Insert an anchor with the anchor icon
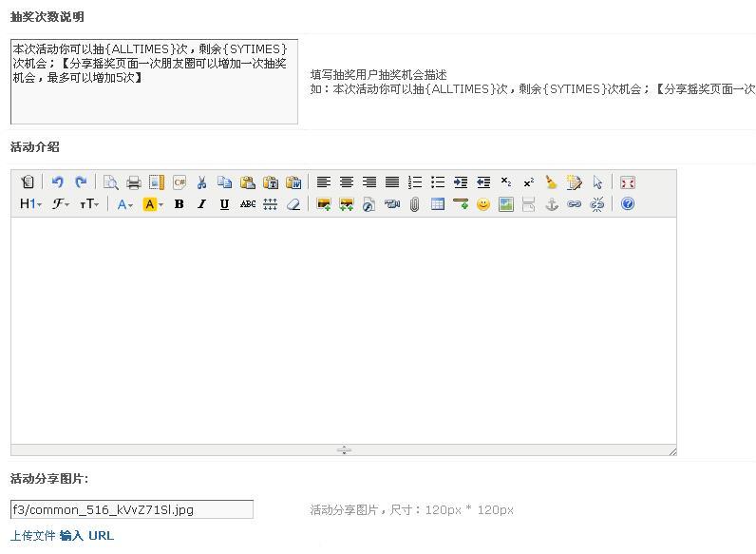Image resolution: width=756 pixels, height=554 pixels. pos(552,204)
